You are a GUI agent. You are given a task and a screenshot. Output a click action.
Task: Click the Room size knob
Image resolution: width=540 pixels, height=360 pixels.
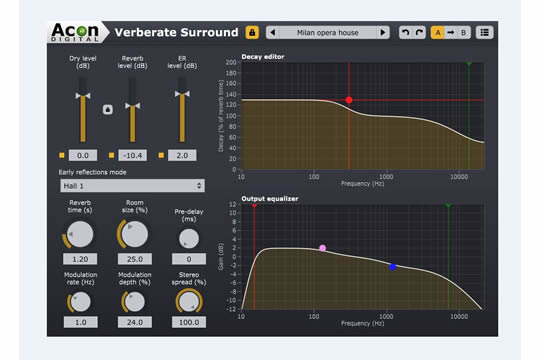point(134,234)
